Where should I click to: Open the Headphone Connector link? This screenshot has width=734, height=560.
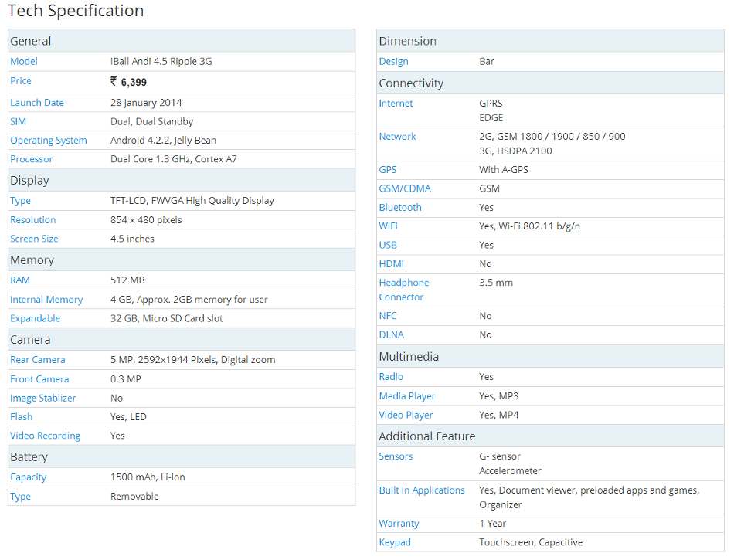point(404,290)
